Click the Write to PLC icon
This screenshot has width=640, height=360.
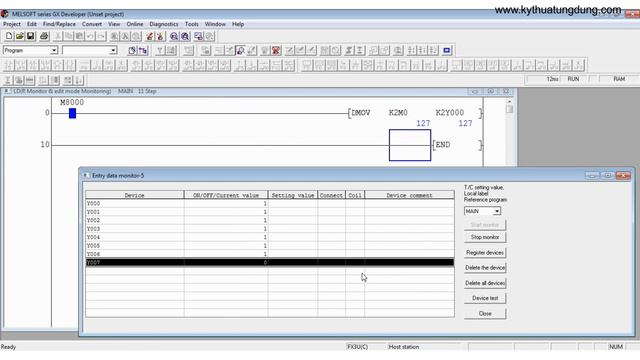[150, 36]
